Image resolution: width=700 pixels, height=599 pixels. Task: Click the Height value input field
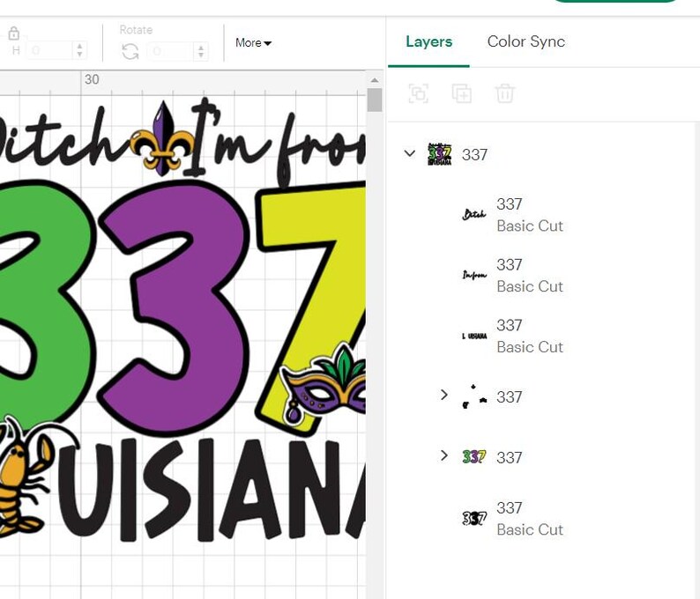[x=49, y=50]
